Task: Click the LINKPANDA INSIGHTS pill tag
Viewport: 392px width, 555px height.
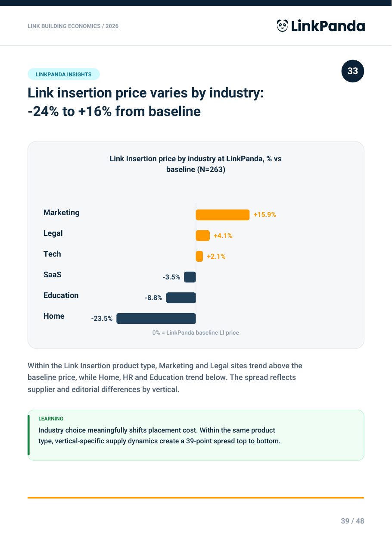Action: pyautogui.click(x=64, y=74)
